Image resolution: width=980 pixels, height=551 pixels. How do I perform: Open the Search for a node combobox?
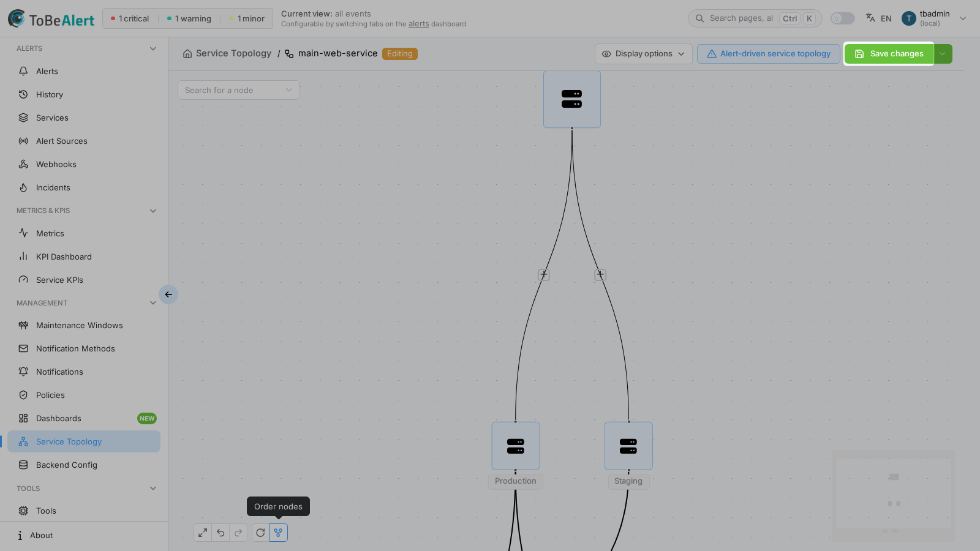(239, 90)
